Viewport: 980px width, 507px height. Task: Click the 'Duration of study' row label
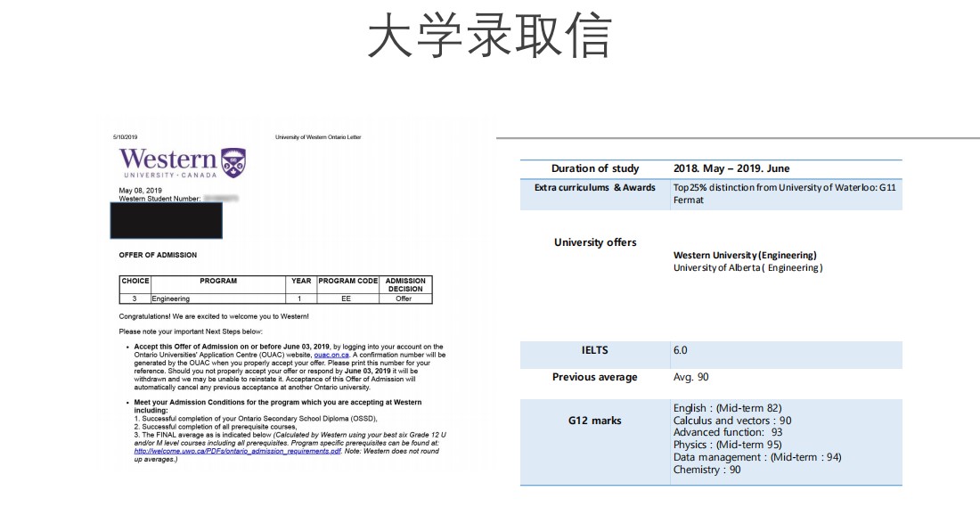[595, 168]
